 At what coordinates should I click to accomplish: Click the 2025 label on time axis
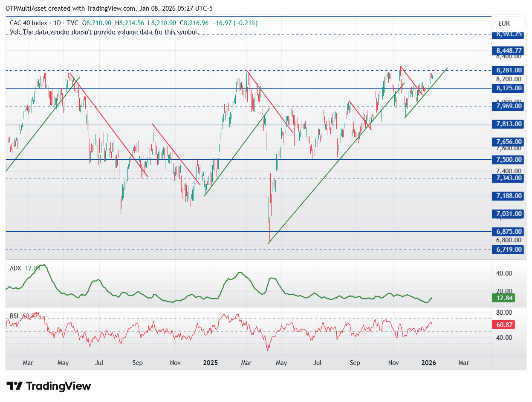tap(211, 363)
